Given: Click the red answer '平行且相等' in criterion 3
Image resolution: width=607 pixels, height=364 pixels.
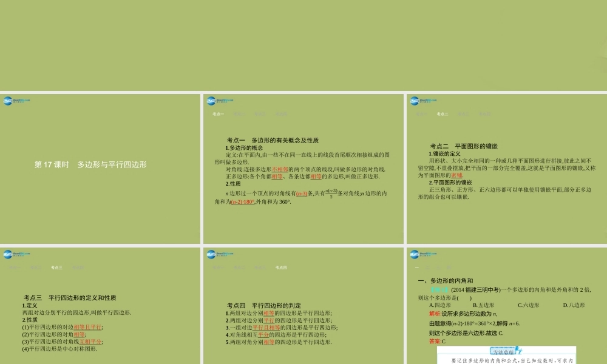Looking at the screenshot, I should click(x=266, y=327).
